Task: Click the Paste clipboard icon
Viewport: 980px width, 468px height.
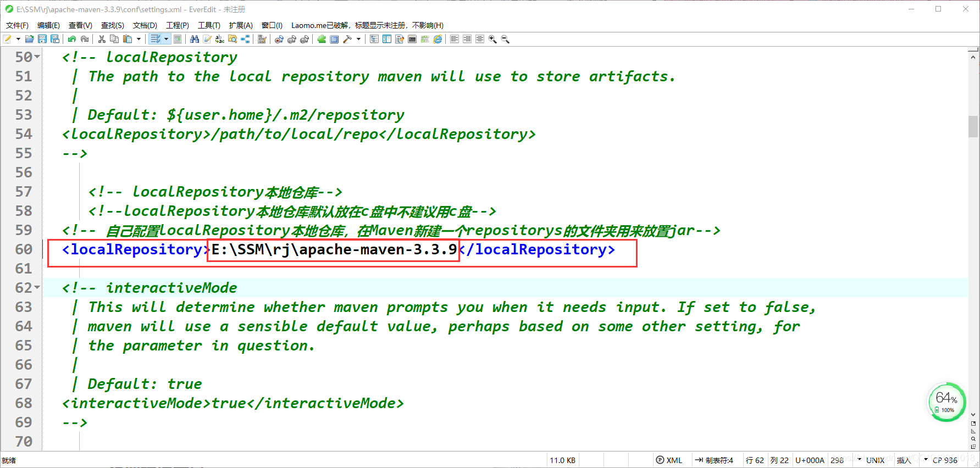Action: pos(128,39)
